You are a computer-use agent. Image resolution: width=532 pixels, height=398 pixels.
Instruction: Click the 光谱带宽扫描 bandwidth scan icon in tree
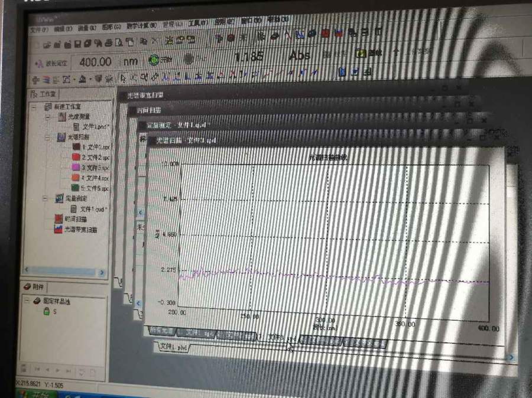tap(59, 230)
